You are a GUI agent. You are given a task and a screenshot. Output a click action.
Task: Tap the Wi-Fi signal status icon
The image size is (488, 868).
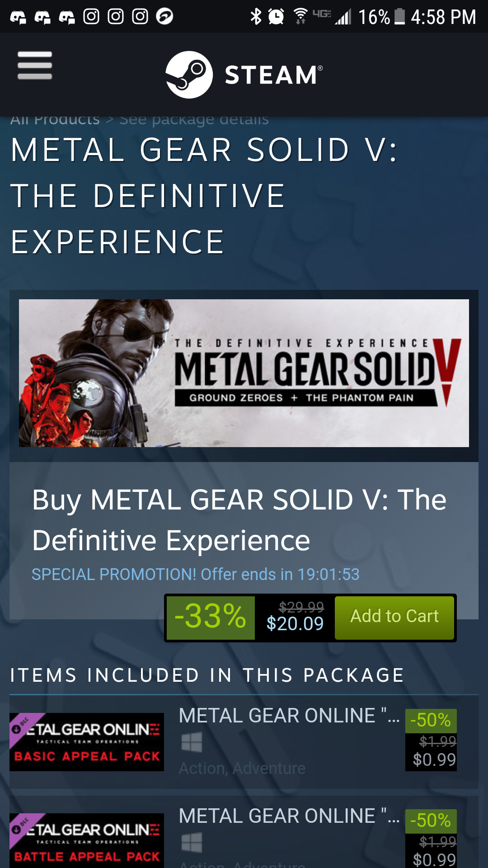tap(300, 17)
